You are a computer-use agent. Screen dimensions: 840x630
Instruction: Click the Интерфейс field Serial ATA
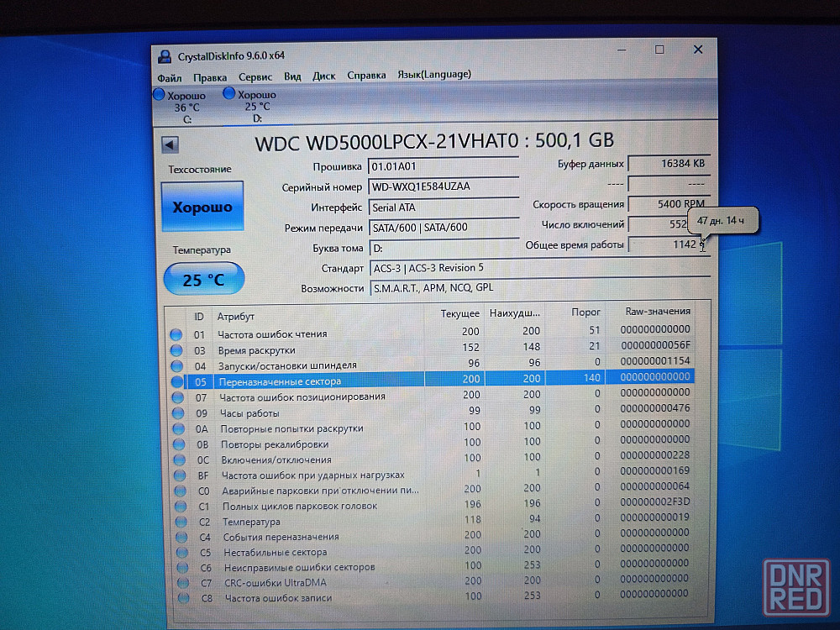[444, 207]
